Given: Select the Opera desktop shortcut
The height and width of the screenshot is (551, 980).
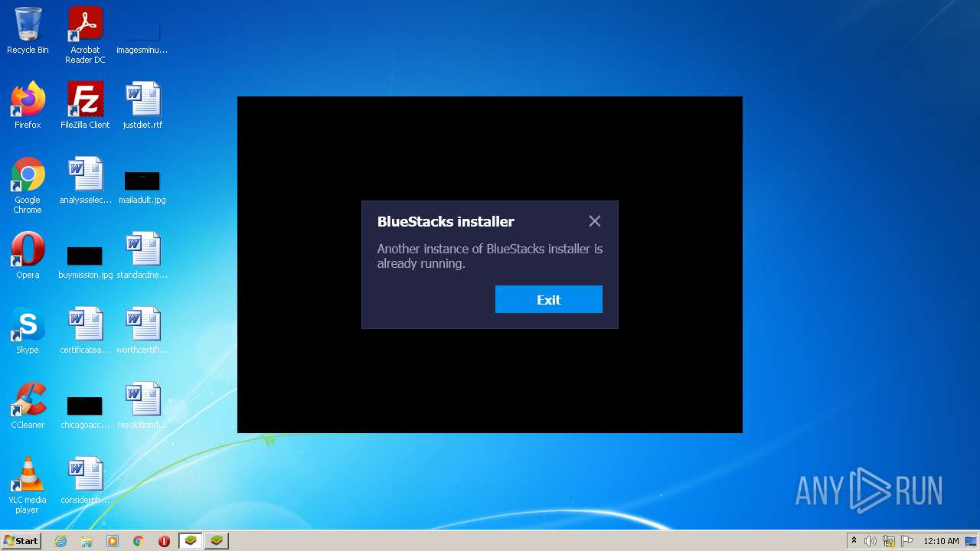Looking at the screenshot, I should pyautogui.click(x=28, y=256).
